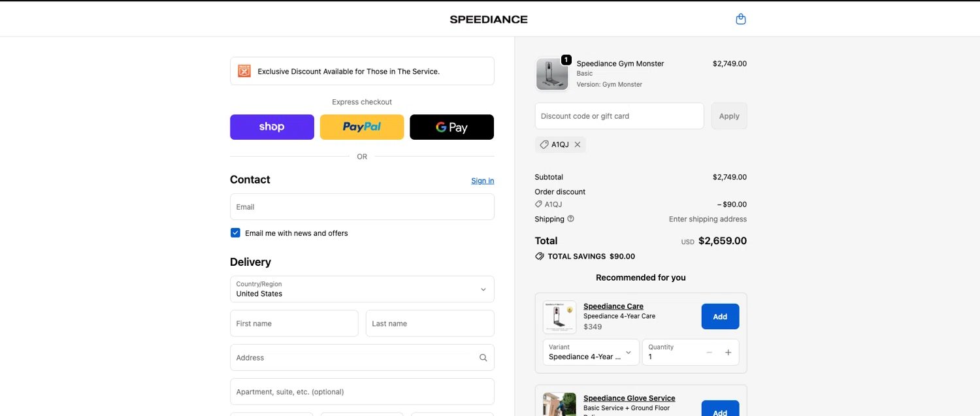This screenshot has width=980, height=416.
Task: Focus the Last name field
Action: click(x=430, y=323)
